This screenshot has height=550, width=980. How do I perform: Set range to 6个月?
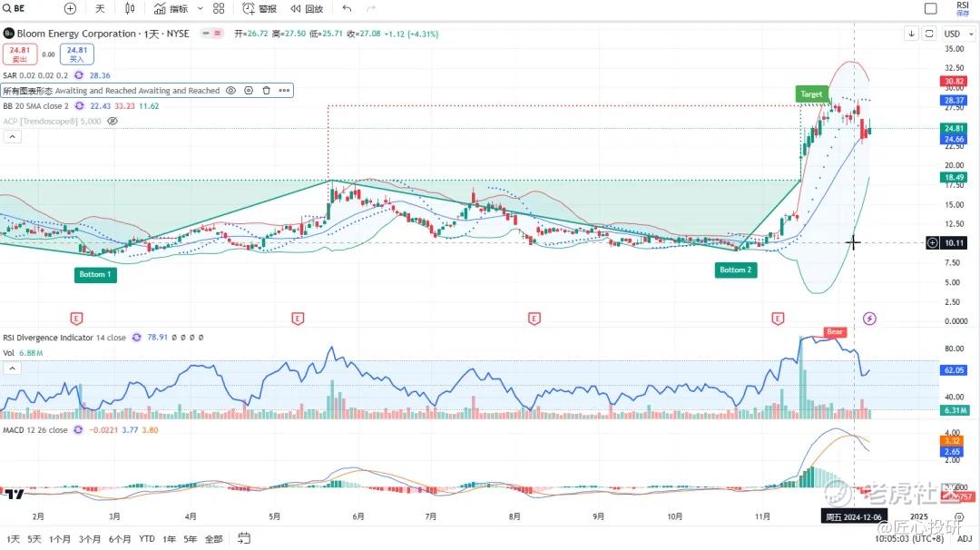coord(120,539)
